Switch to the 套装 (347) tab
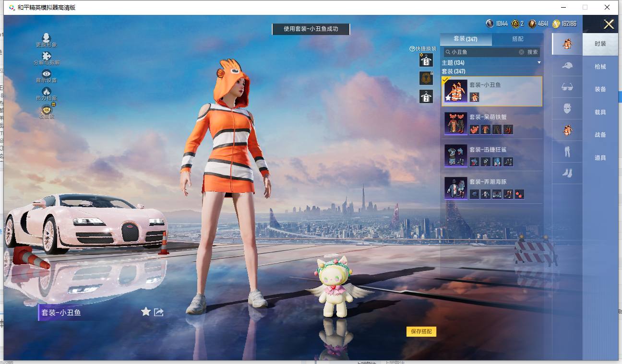The width and height of the screenshot is (622, 364). [466, 39]
